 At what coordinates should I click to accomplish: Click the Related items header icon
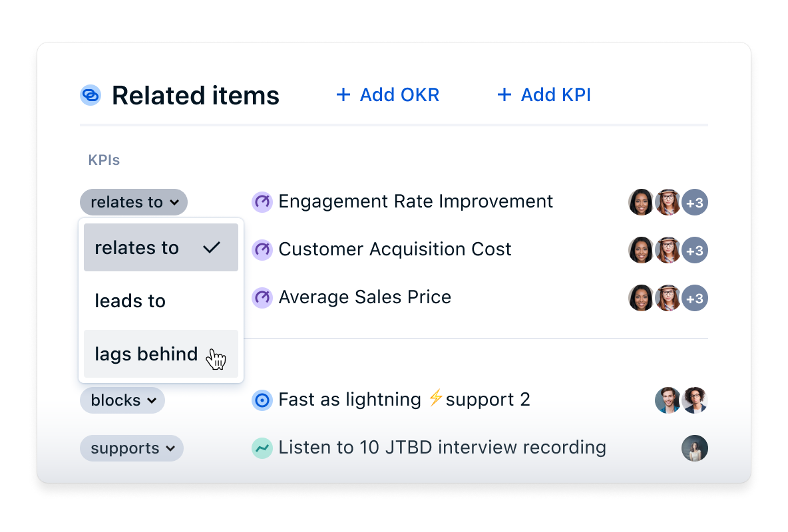pos(90,95)
